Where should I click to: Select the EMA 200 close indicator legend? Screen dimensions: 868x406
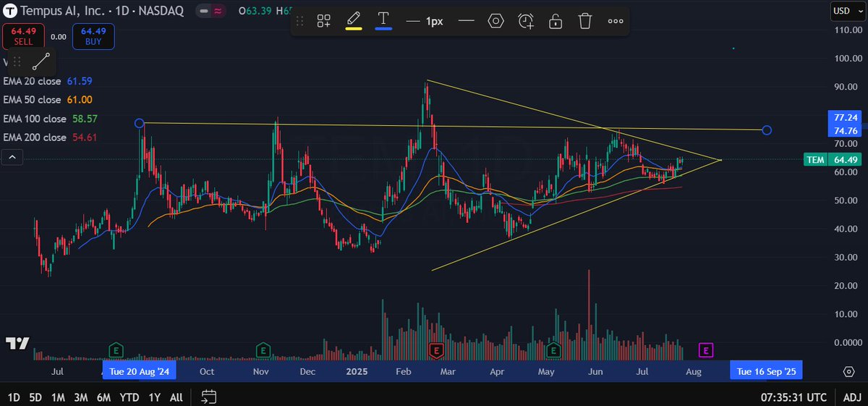[x=50, y=138]
